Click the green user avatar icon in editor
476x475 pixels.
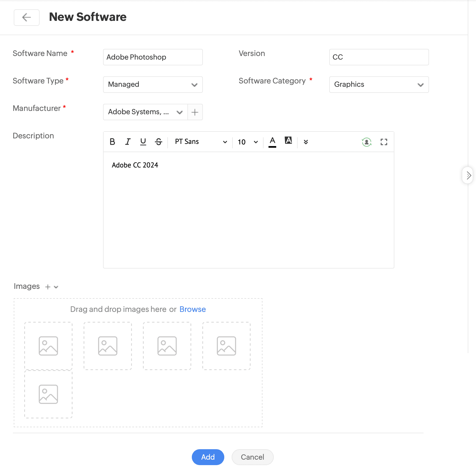(x=366, y=142)
